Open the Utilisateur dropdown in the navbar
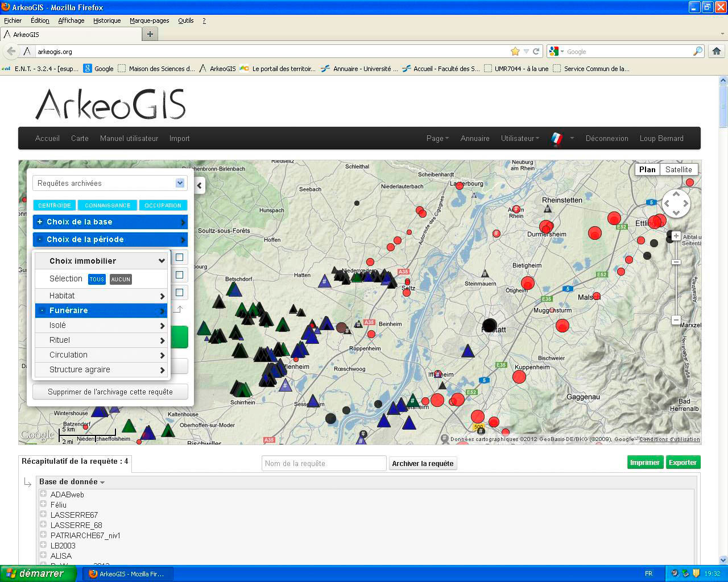This screenshot has width=728, height=582. pos(520,138)
